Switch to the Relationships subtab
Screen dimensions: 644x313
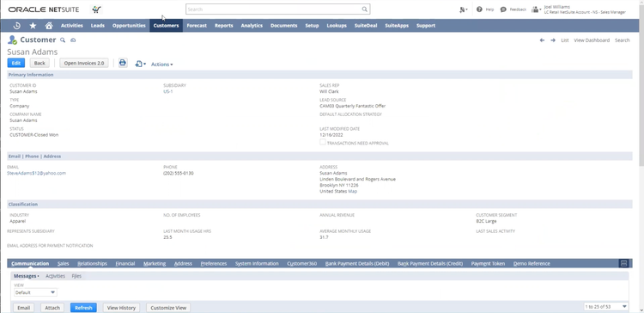(92, 264)
